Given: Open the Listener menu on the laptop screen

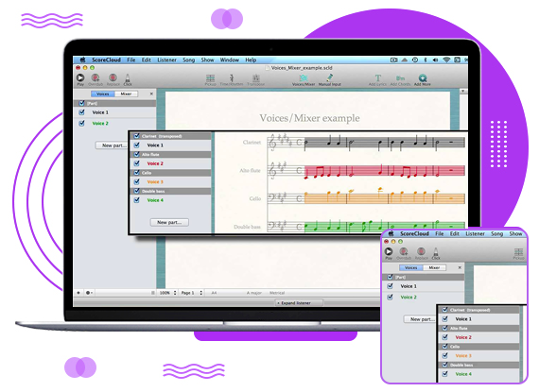Looking at the screenshot, I should pos(166,60).
